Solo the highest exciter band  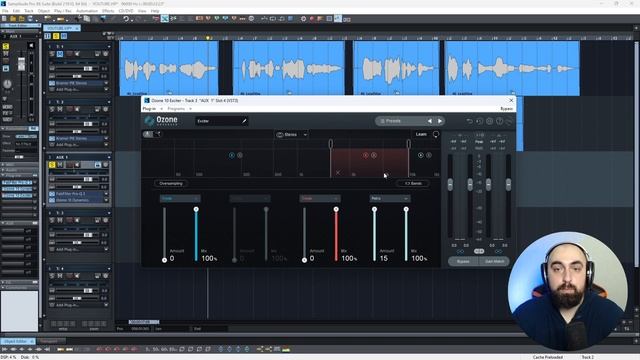[429, 155]
